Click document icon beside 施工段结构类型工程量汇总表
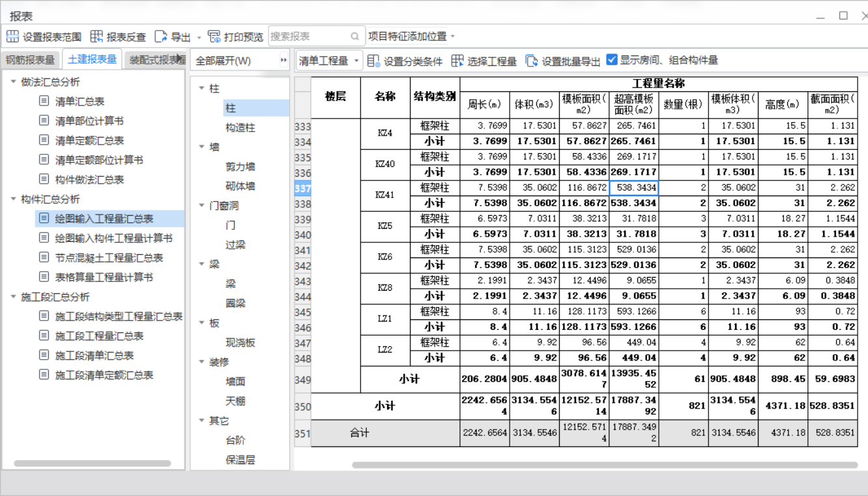Image resolution: width=868 pixels, height=496 pixels. tap(44, 316)
